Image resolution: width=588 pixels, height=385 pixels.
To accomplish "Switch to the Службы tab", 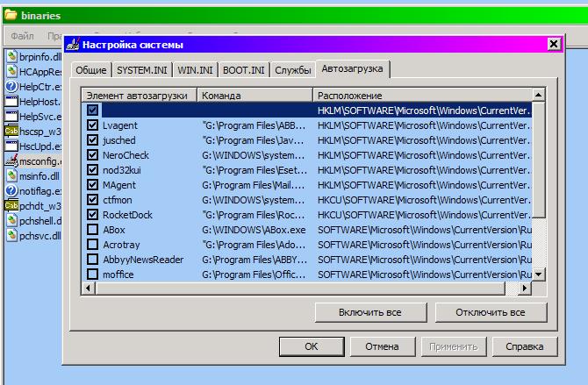I will [293, 70].
